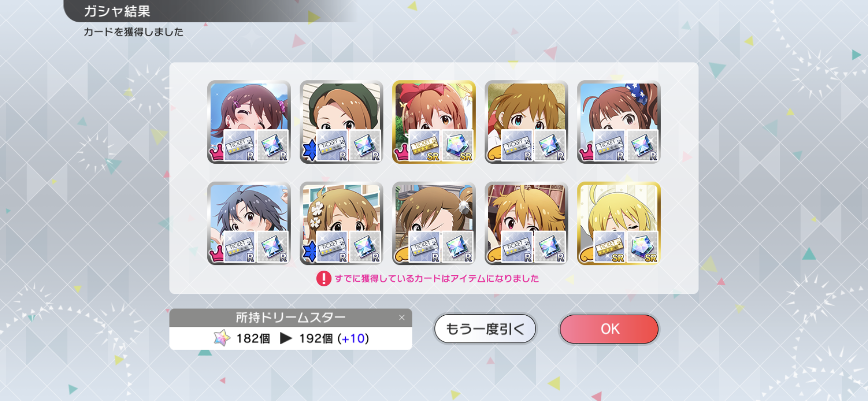Select the orange-haired red-eyed girl card
The width and height of the screenshot is (868, 401).
point(527,223)
